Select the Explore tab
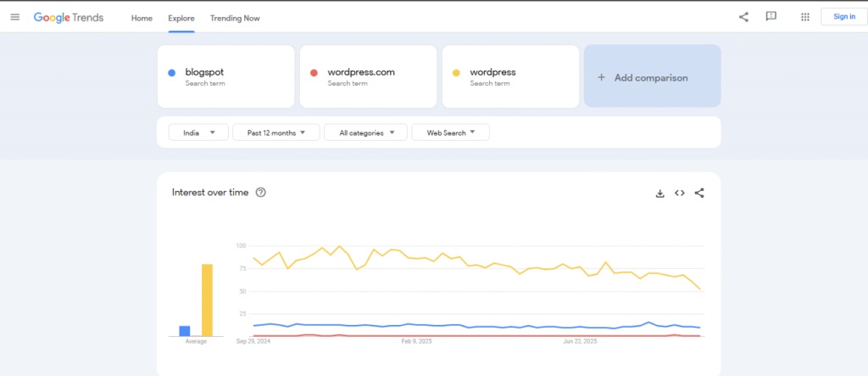The width and height of the screenshot is (868, 376). point(181,19)
